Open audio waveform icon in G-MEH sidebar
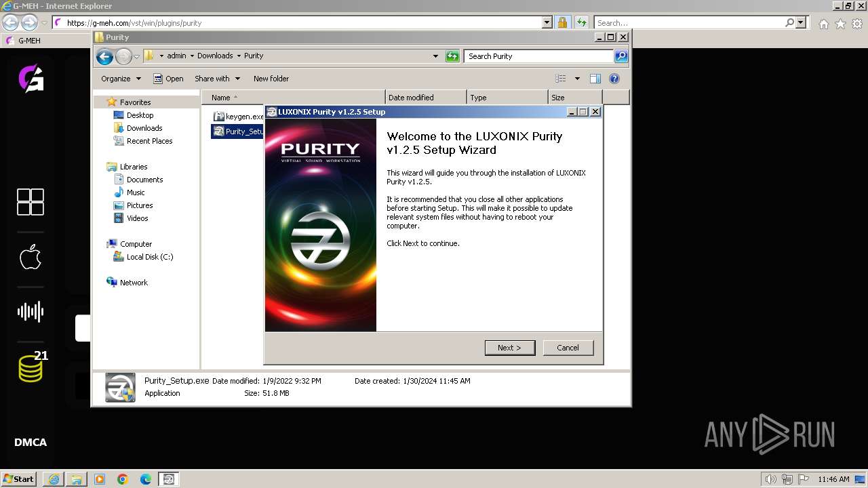The width and height of the screenshot is (868, 488). pos(31,312)
